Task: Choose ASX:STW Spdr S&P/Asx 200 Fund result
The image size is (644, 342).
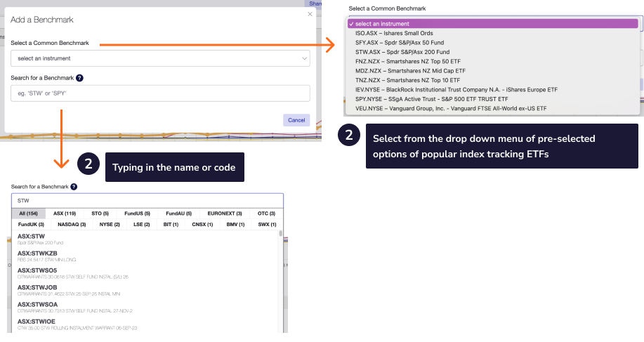Action: coord(145,239)
